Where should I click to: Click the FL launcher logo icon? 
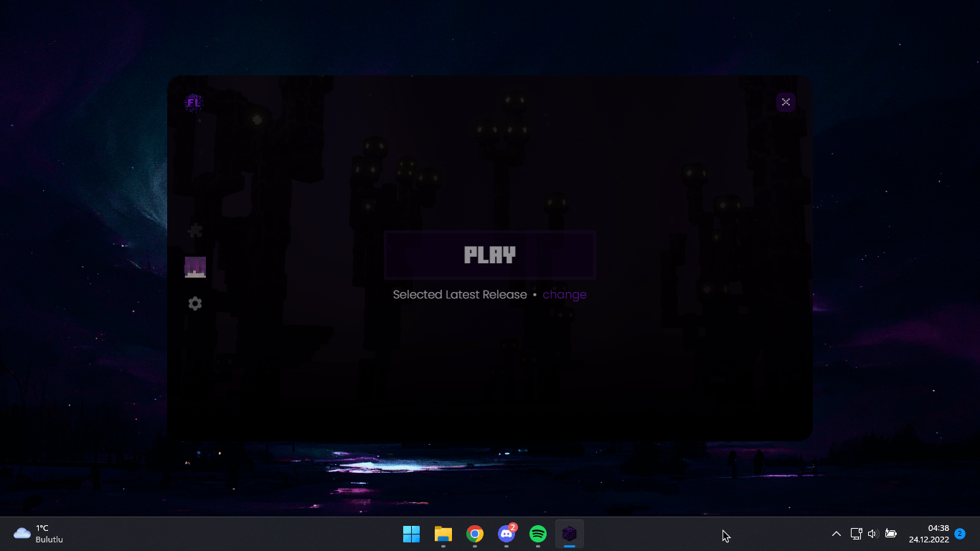tap(193, 103)
